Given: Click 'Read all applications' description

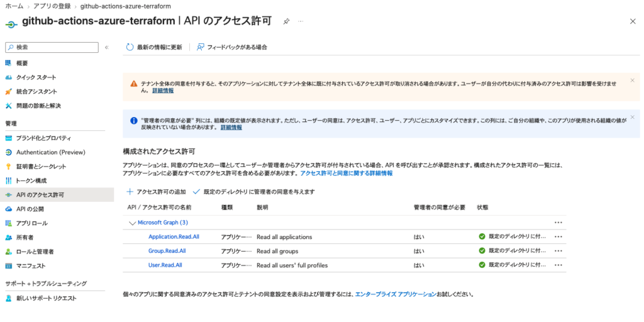Looking at the screenshot, I should tap(284, 236).
